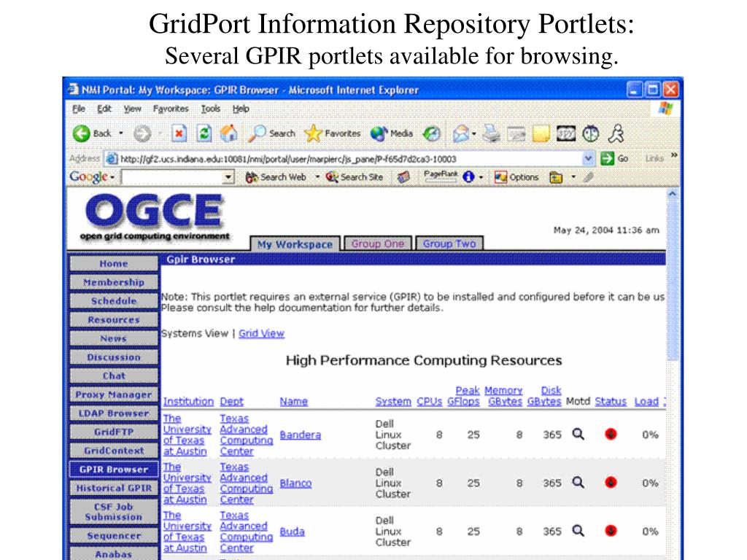Switch to the Group One tab

pos(378,244)
